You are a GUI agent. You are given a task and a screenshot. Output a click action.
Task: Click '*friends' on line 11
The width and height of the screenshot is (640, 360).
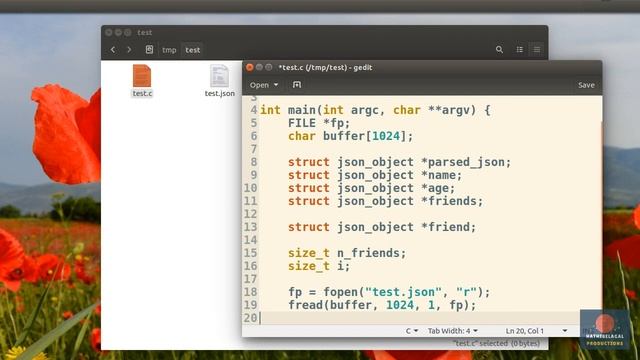(x=448, y=201)
